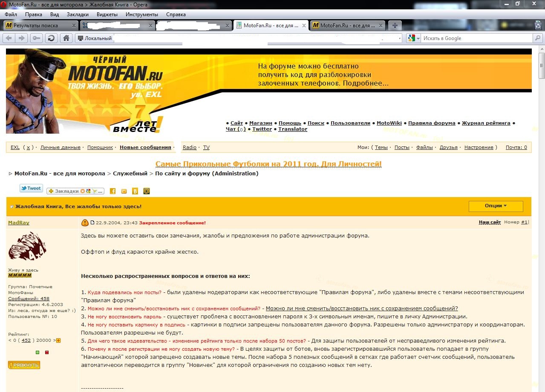This screenshot has height=392, width=545.
Task: Click the green rating plus square
Action: click(37, 352)
